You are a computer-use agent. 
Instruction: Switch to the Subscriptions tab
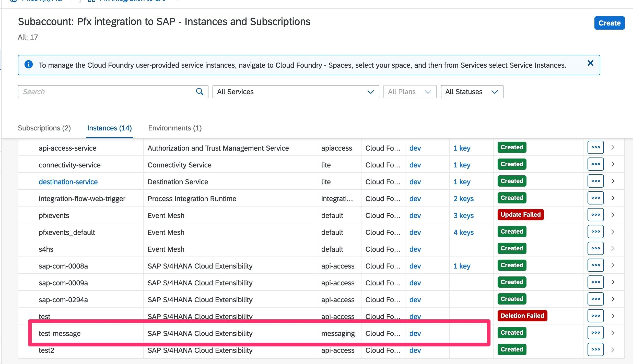coord(44,128)
